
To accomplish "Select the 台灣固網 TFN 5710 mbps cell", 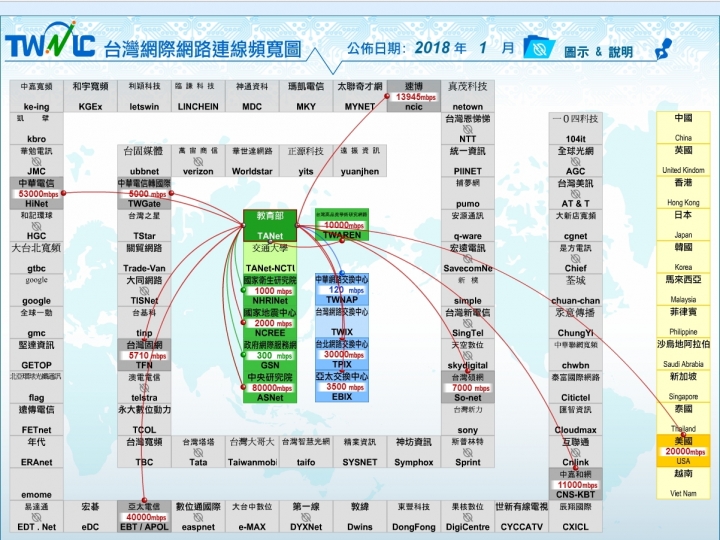I will 144,355.
